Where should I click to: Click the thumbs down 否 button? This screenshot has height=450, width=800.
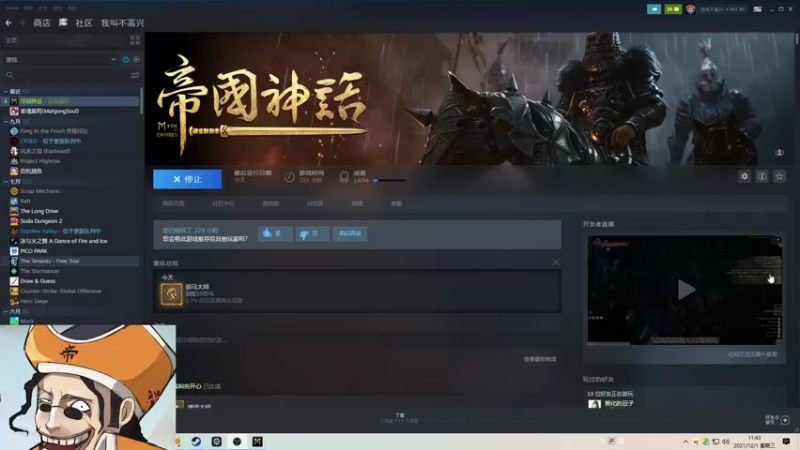(312, 234)
